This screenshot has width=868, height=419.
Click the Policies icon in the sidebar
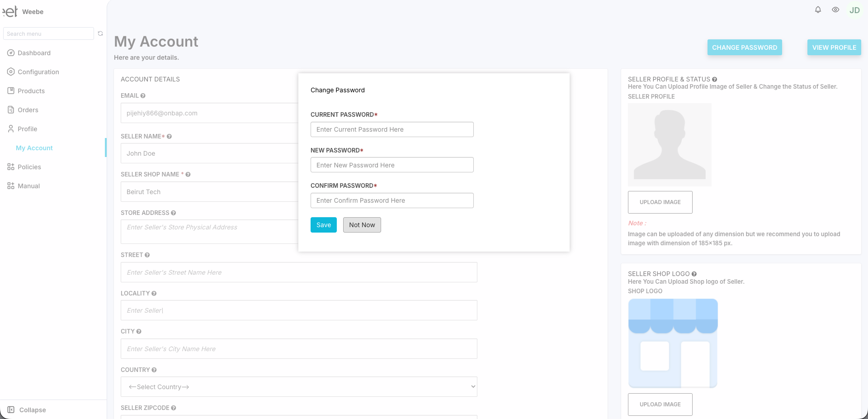(x=10, y=167)
